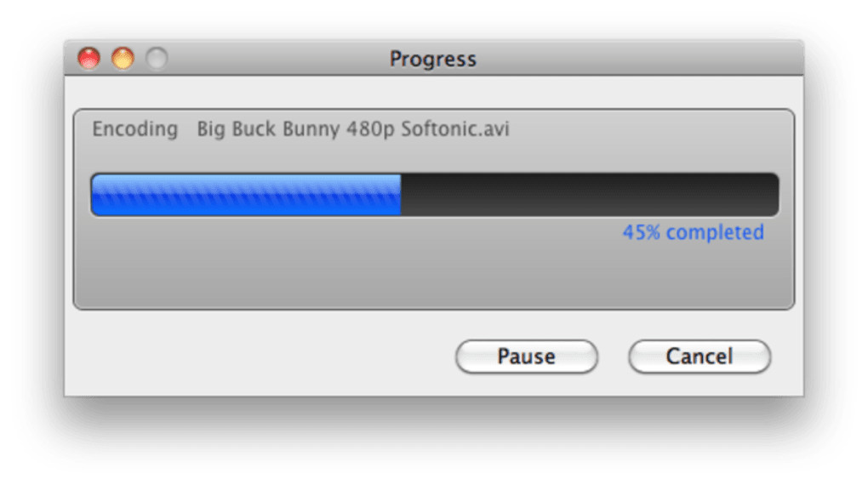Click the Encoding status label
The image size is (868, 485).
coord(134,129)
